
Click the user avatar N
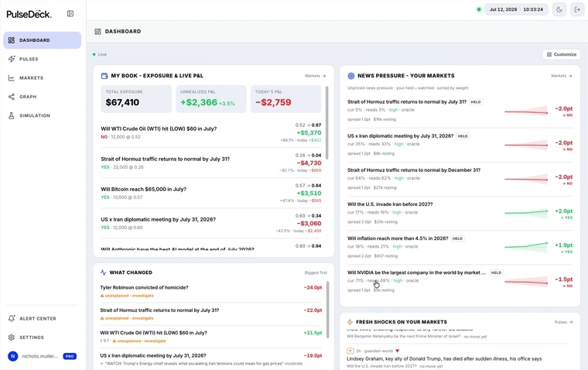pos(12,356)
